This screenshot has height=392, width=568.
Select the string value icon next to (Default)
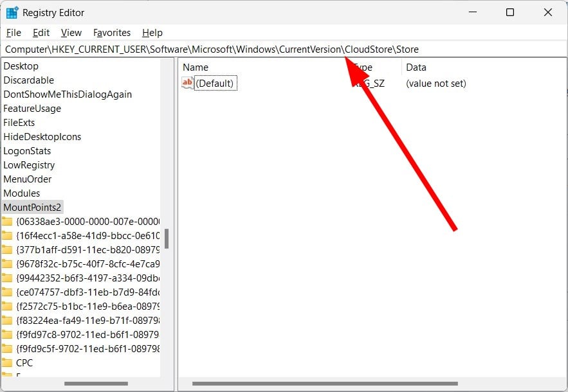coord(188,84)
